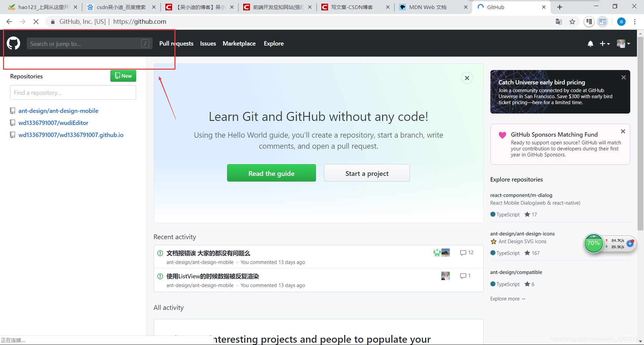This screenshot has height=345, width=644.
Task: Open a new browser tab with plus
Action: [x=559, y=7]
